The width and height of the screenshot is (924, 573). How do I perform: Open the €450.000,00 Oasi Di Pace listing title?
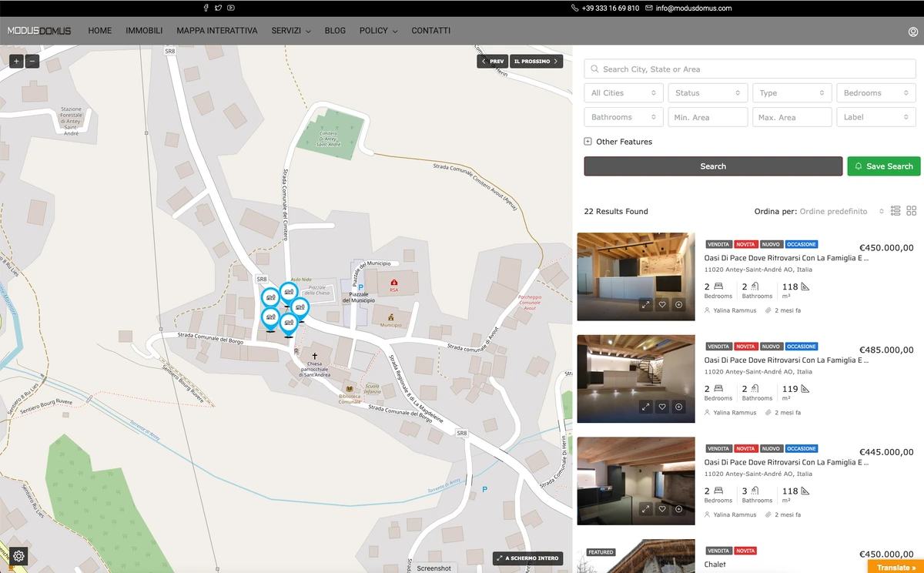(x=786, y=259)
